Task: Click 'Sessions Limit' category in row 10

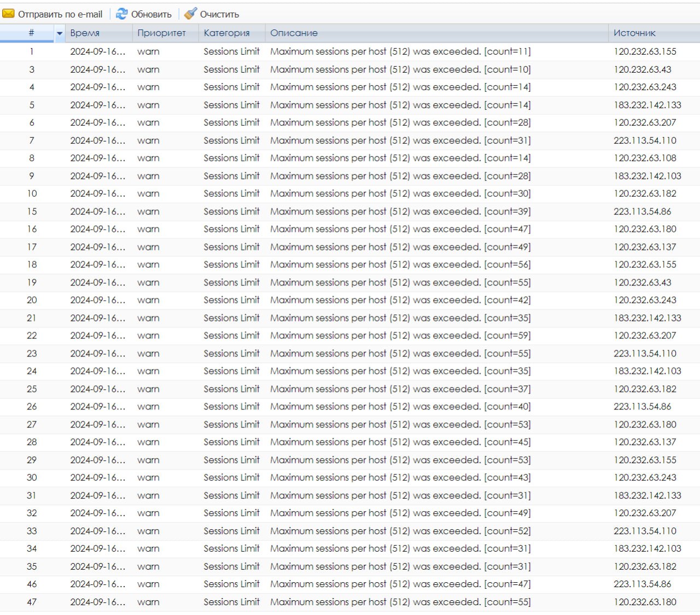Action: (231, 194)
